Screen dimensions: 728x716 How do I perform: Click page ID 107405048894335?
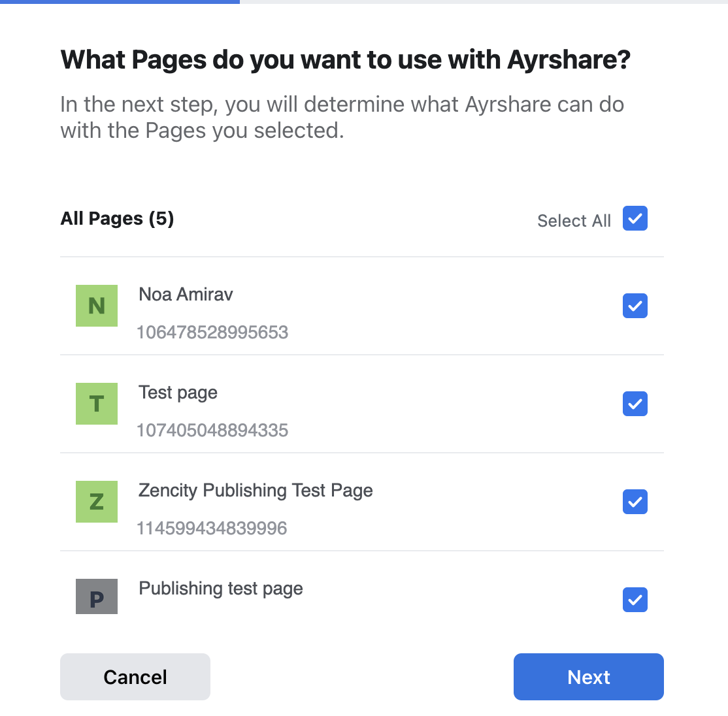212,431
